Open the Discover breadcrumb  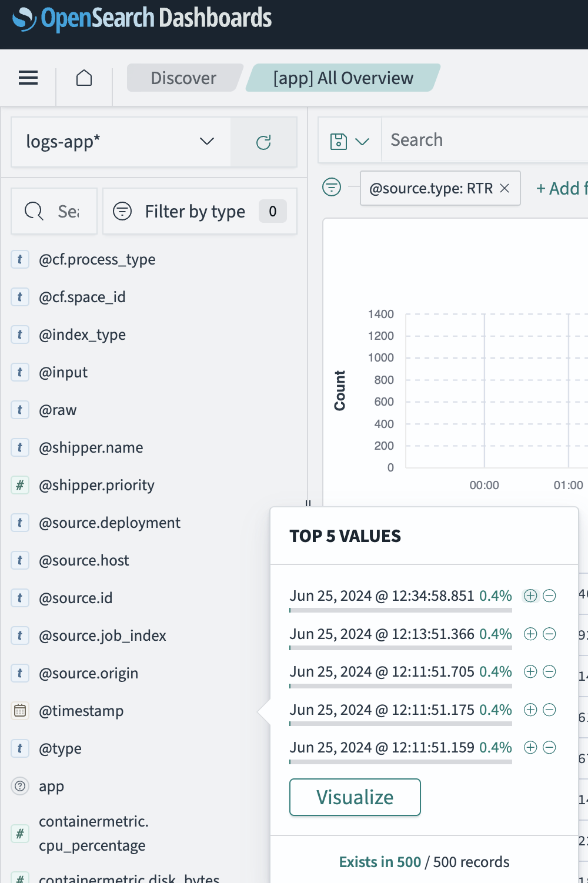tap(183, 78)
